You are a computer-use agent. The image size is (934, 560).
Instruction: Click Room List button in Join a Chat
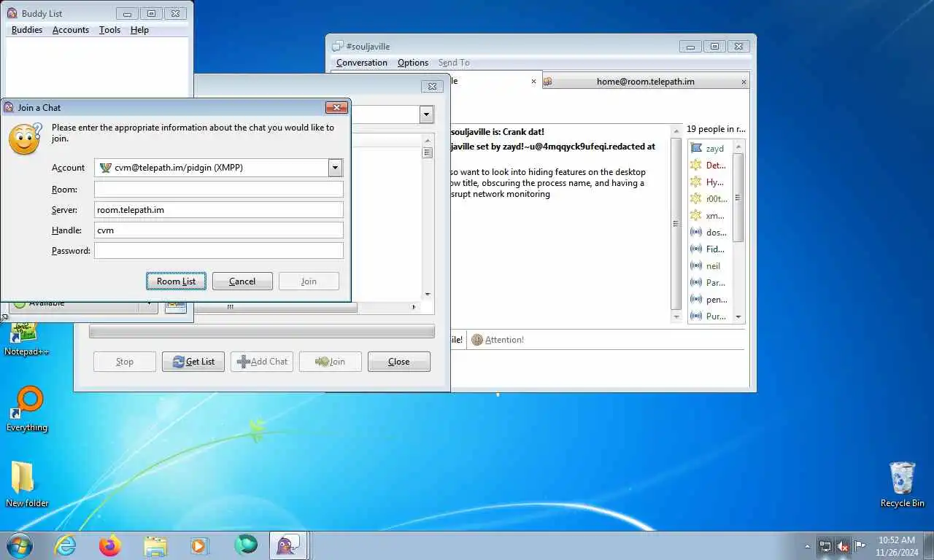[176, 281]
